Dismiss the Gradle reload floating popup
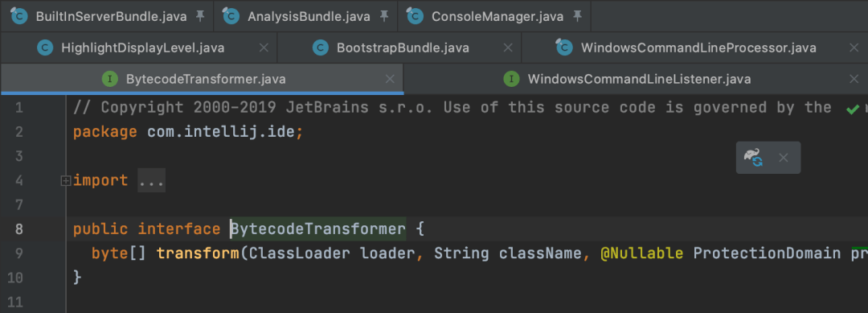The width and height of the screenshot is (868, 313). click(x=784, y=158)
